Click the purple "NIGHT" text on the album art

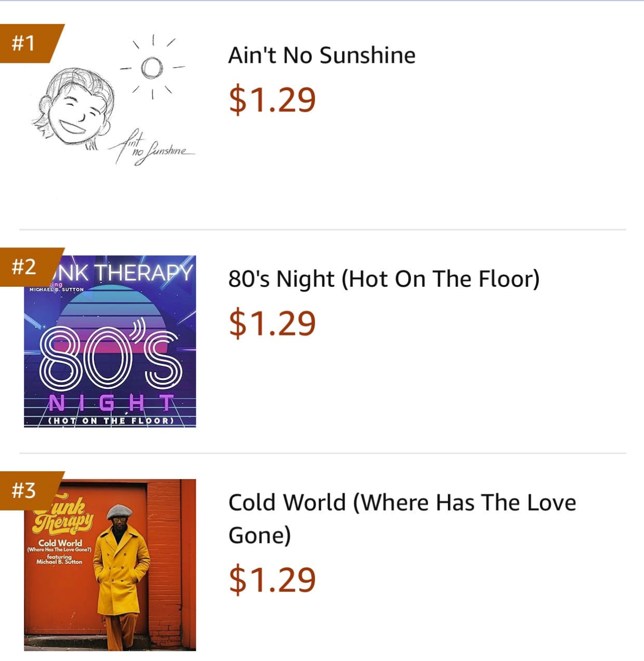111,403
